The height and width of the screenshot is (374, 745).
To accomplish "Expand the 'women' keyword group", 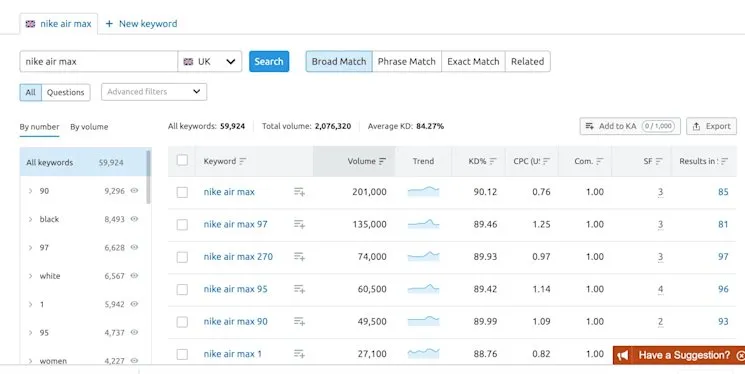I will (30, 361).
